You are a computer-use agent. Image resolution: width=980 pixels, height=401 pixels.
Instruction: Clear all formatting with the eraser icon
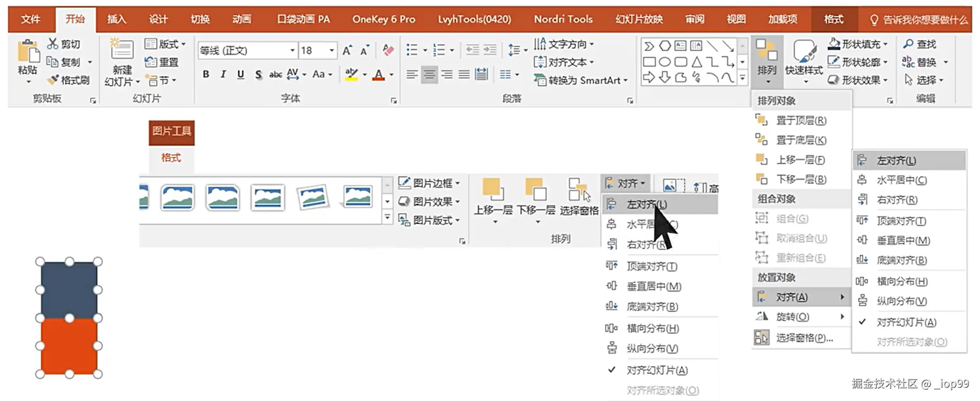coord(388,50)
